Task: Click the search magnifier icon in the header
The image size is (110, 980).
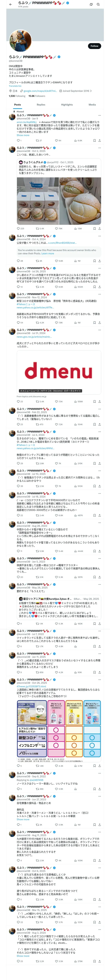Action: click(x=98, y=4)
